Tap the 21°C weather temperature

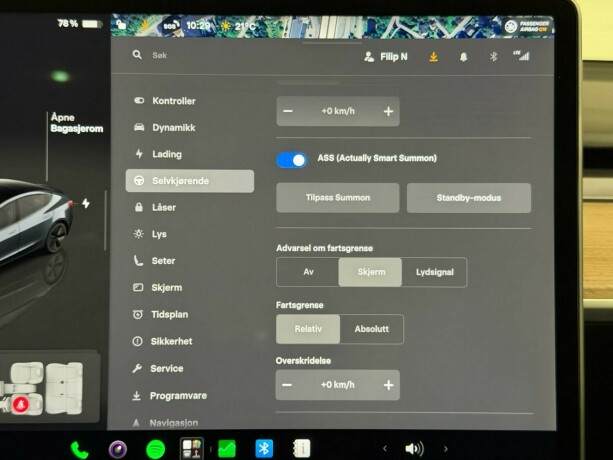pos(245,26)
